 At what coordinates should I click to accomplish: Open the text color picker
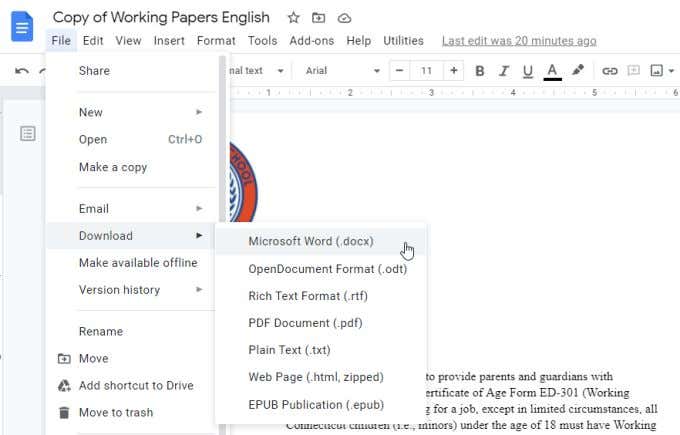552,72
